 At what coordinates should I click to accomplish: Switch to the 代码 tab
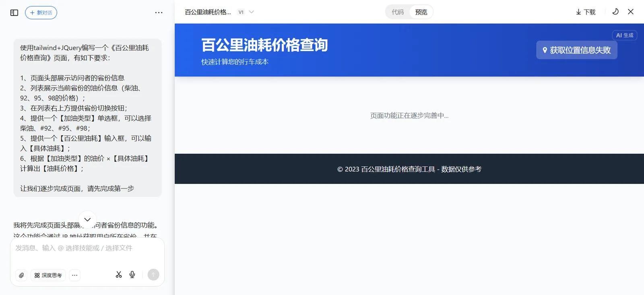click(398, 12)
